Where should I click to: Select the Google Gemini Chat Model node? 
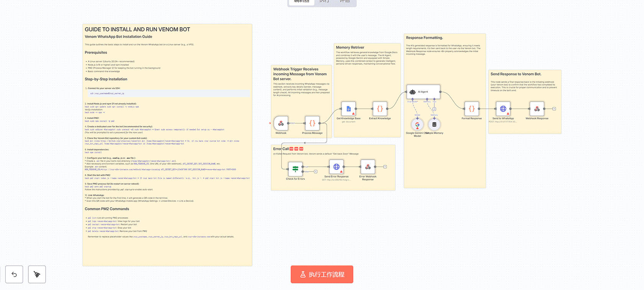[x=417, y=125]
